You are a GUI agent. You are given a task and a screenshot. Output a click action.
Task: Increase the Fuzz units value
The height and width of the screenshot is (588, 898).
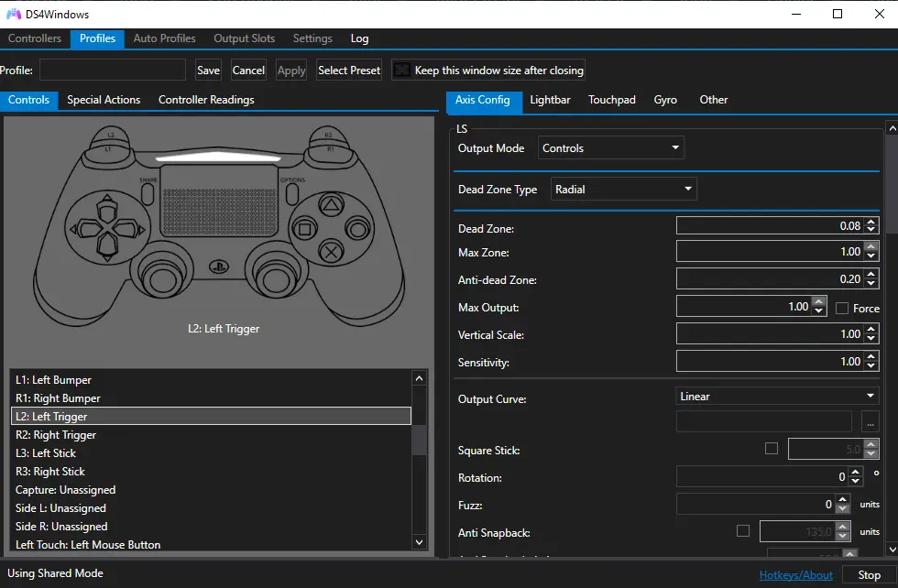point(842,500)
